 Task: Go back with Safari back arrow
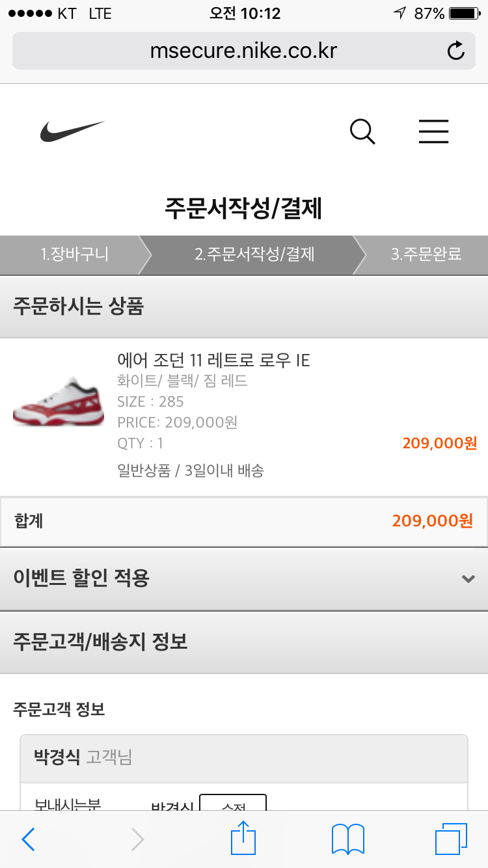coord(28,839)
